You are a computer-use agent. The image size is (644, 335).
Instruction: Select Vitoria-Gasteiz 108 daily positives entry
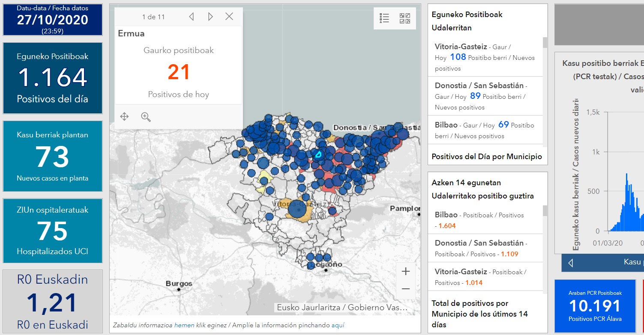coord(484,57)
